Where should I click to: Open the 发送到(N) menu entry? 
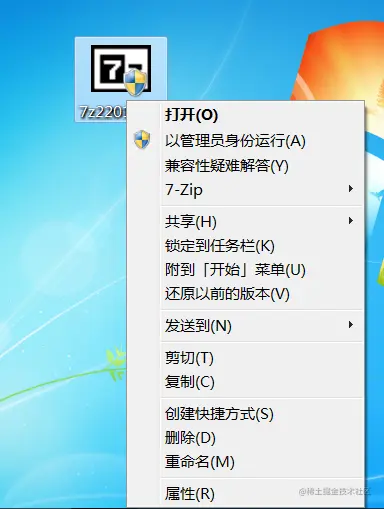pyautogui.click(x=245, y=326)
